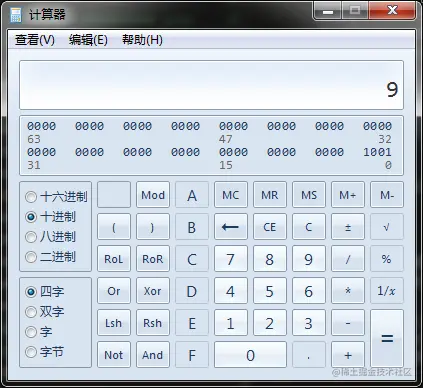Click the plus-minus sign button
Viewport: 423px width, 388px height.
tap(348, 227)
